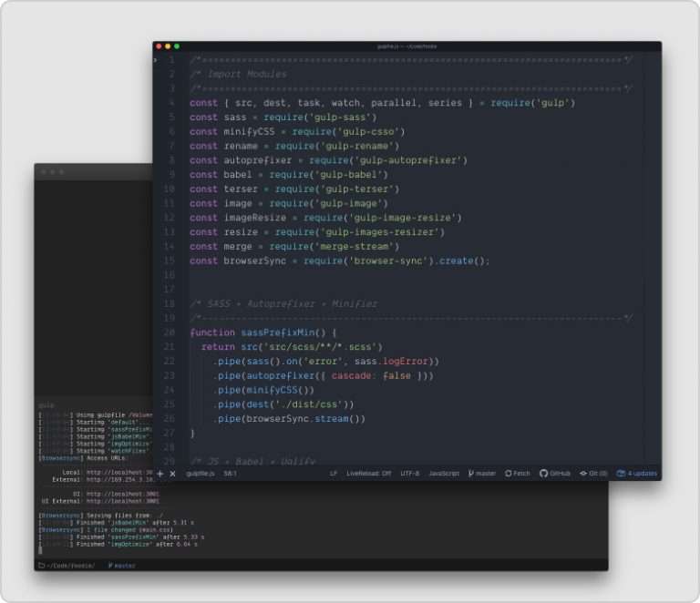Change the JavaScript grammar selector
The width and height of the screenshot is (700, 603).
pos(444,474)
